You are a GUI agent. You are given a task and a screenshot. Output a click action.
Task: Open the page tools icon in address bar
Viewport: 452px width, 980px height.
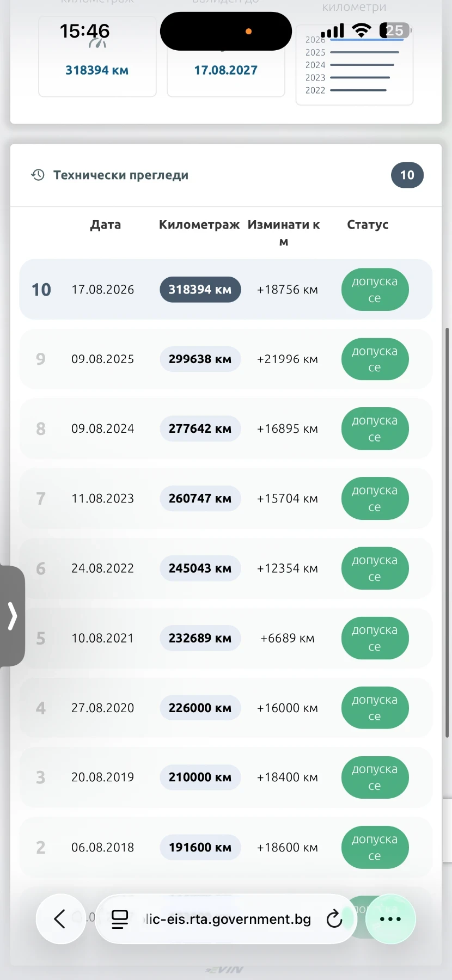click(120, 919)
